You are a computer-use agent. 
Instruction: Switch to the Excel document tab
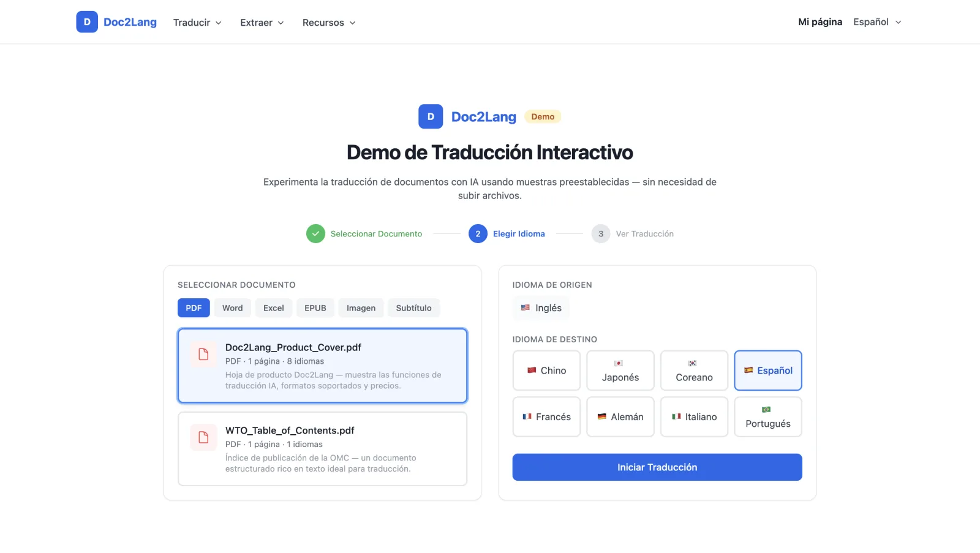(x=274, y=308)
